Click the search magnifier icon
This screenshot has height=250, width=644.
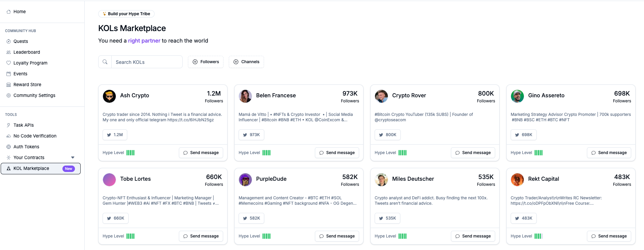click(105, 62)
